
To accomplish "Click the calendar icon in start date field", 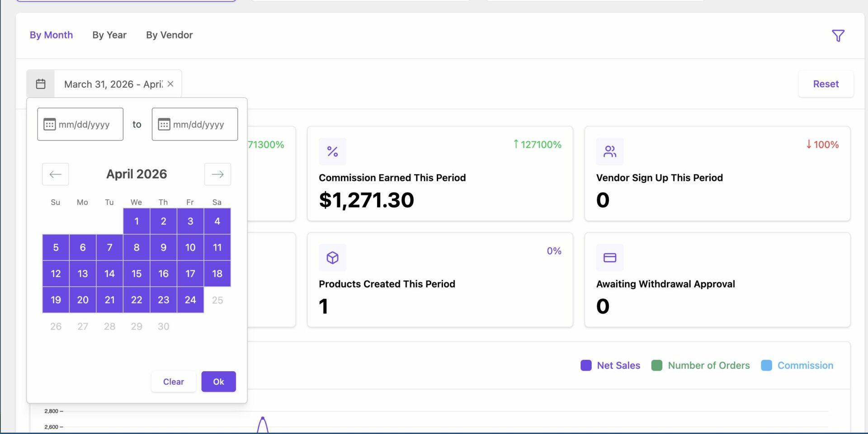I will click(x=49, y=124).
